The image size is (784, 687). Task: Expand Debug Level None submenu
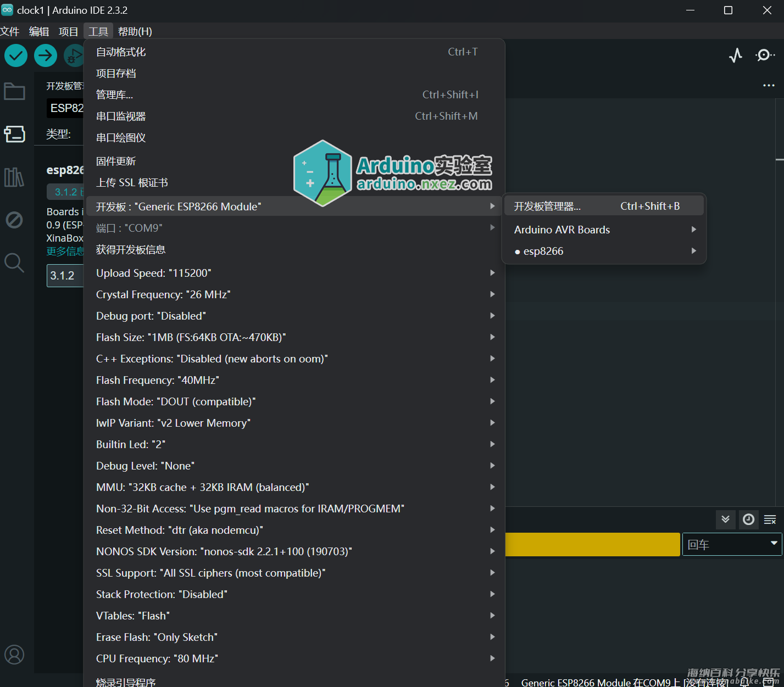[294, 466]
